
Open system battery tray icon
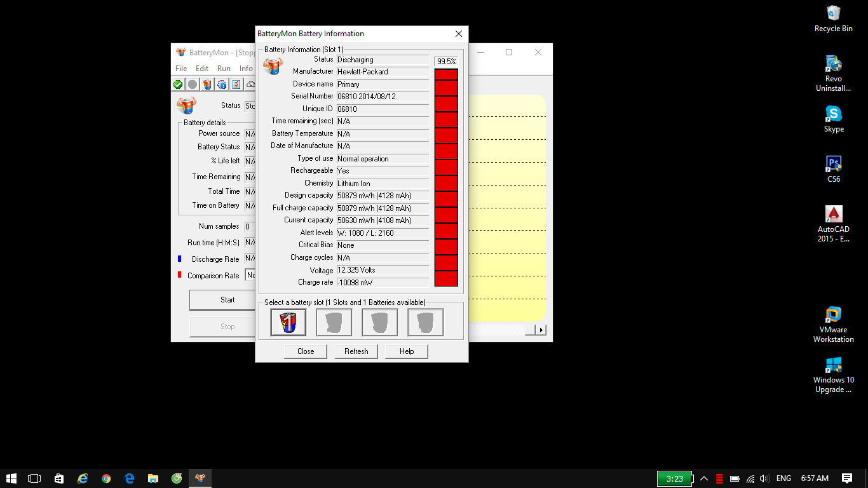click(x=735, y=478)
